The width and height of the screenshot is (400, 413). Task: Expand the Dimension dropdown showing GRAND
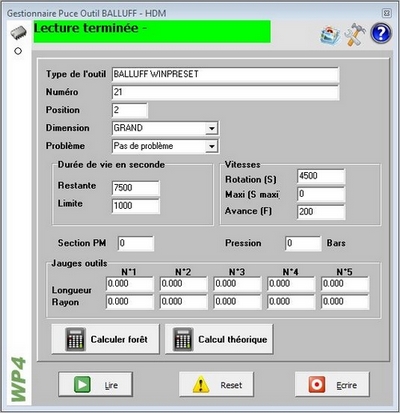coord(211,128)
